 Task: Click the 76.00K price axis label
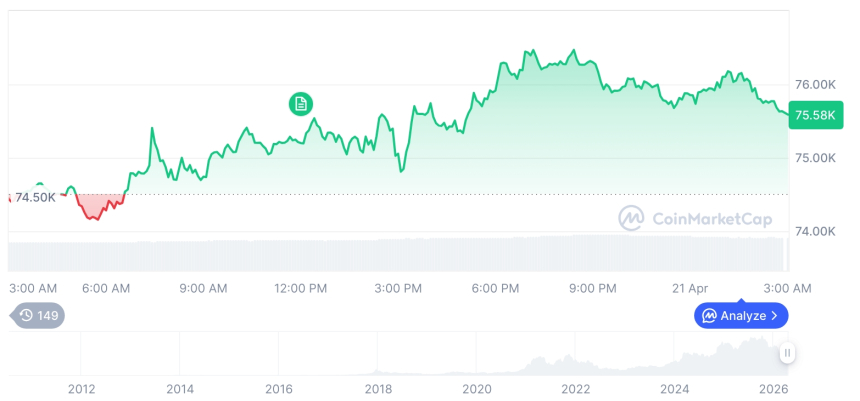point(814,84)
